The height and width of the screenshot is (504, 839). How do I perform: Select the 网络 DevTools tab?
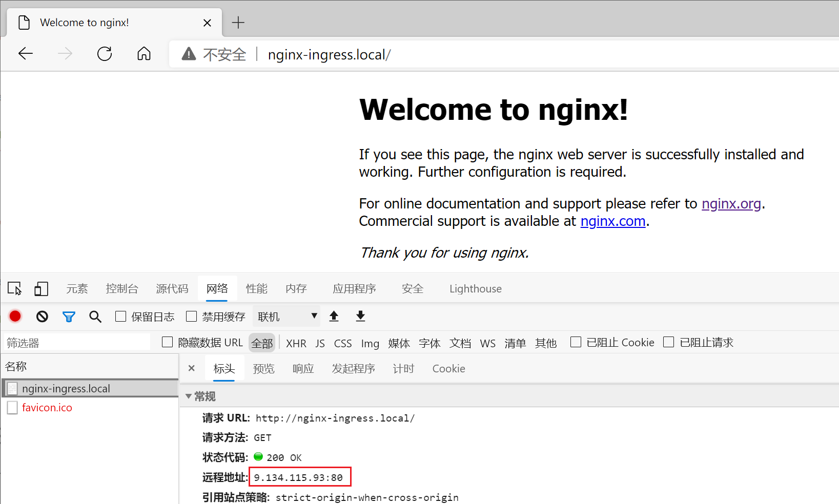coord(217,289)
